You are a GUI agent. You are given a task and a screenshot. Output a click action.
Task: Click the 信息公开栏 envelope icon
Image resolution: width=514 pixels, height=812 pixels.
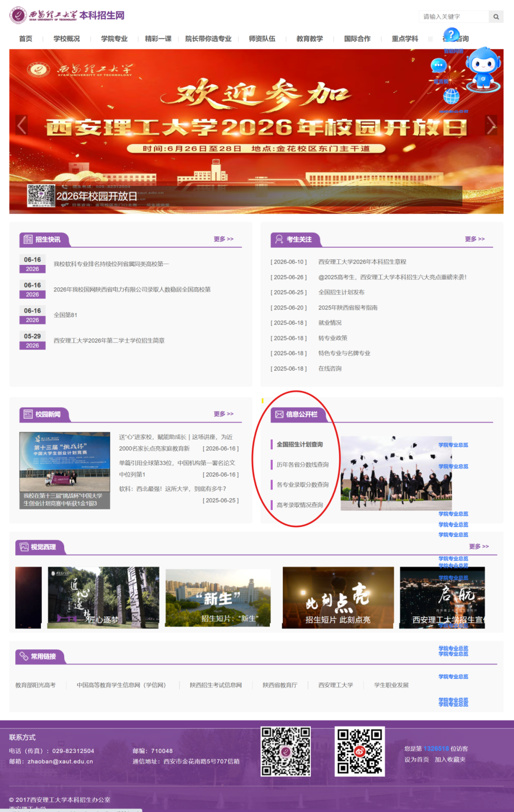pos(279,414)
